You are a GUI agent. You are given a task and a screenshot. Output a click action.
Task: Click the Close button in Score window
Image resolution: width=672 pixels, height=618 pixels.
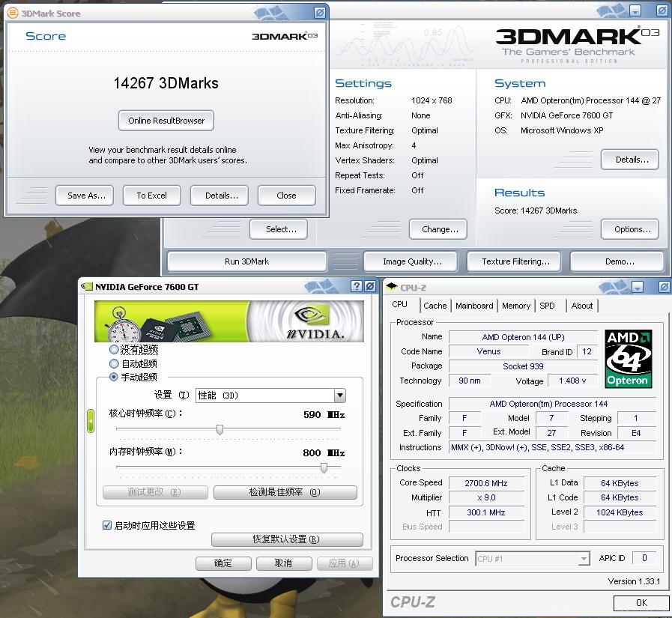point(287,196)
